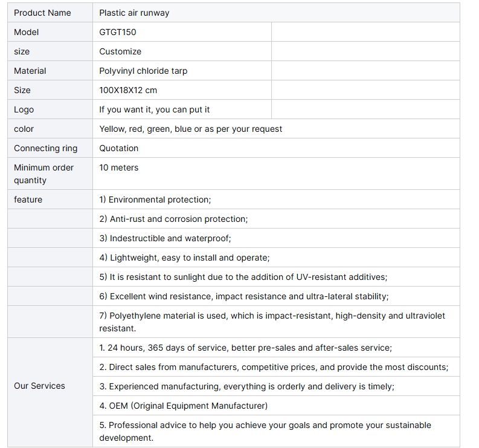Click the Product Name label cell
The image size is (479, 448).
(x=50, y=13)
